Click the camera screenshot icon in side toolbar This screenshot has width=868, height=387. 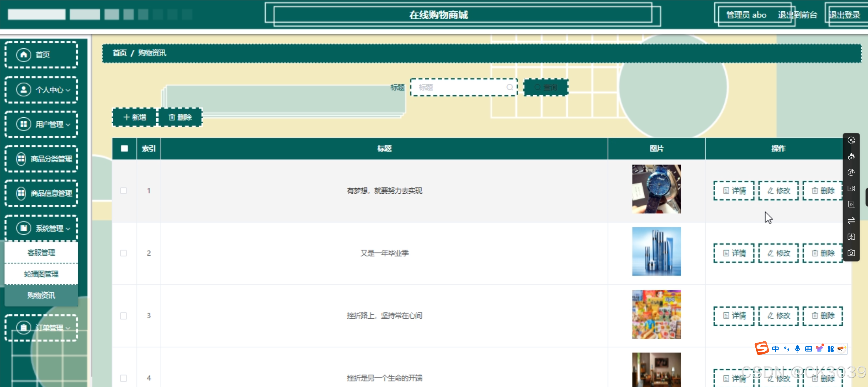pos(851,253)
